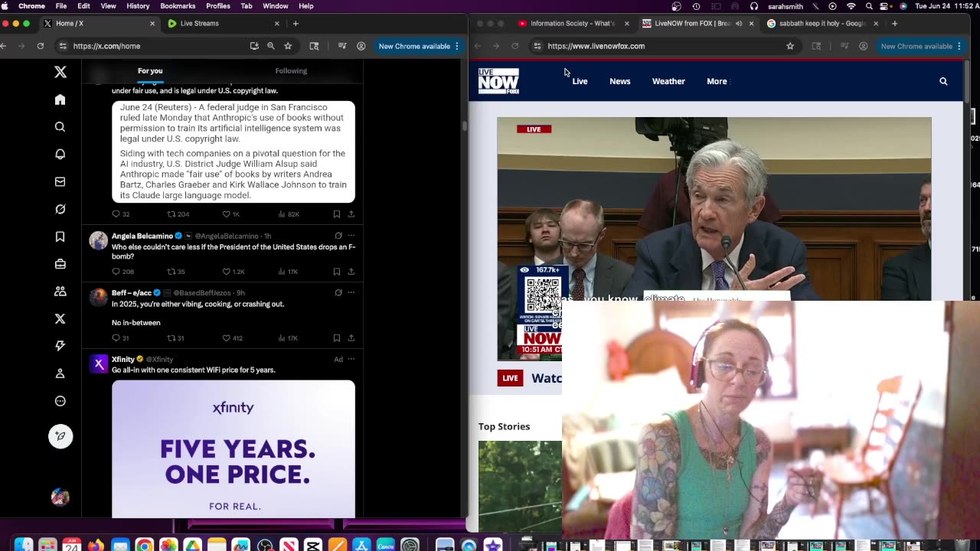Open Premium X icon in sidebar
The image size is (980, 551).
click(60, 319)
